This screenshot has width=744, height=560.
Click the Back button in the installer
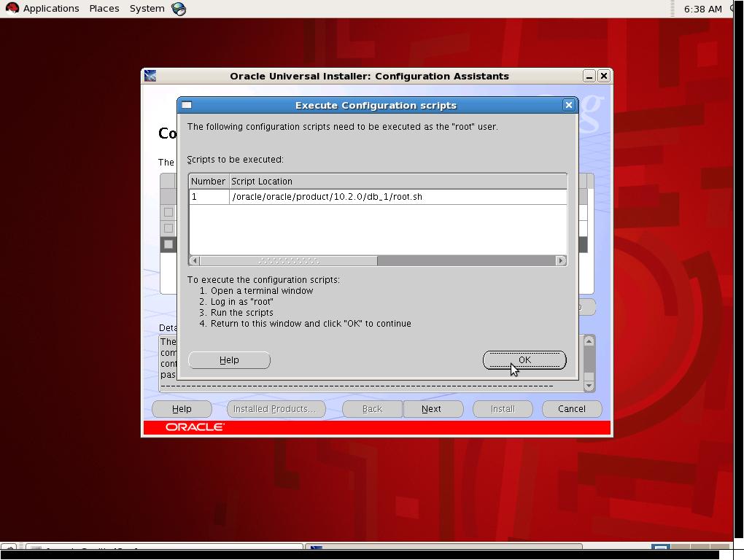(373, 409)
